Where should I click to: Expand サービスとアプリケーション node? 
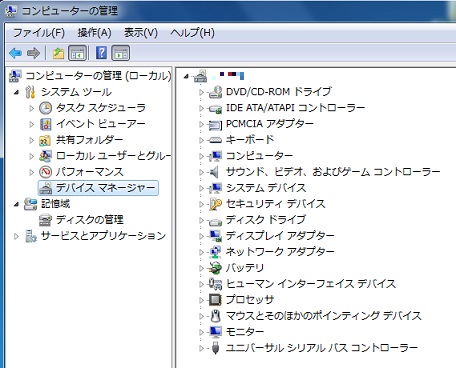[16, 236]
